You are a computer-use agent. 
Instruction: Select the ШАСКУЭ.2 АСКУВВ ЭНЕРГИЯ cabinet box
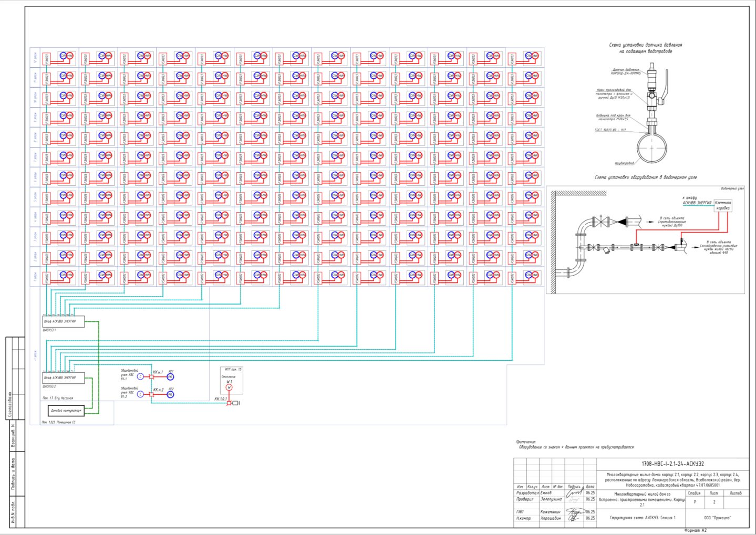(64, 378)
